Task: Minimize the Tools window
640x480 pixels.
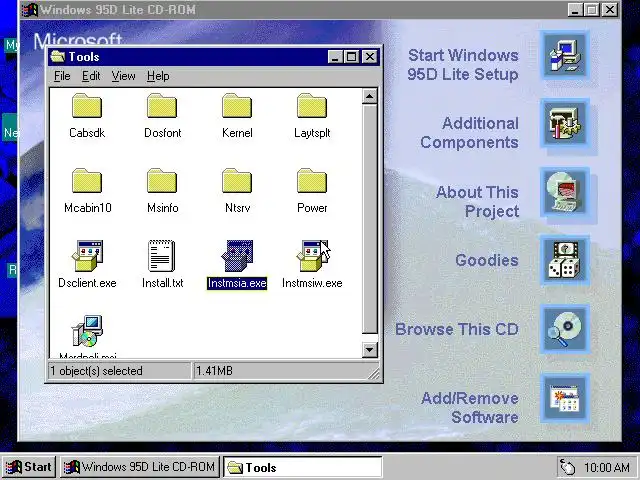Action: click(x=335, y=57)
